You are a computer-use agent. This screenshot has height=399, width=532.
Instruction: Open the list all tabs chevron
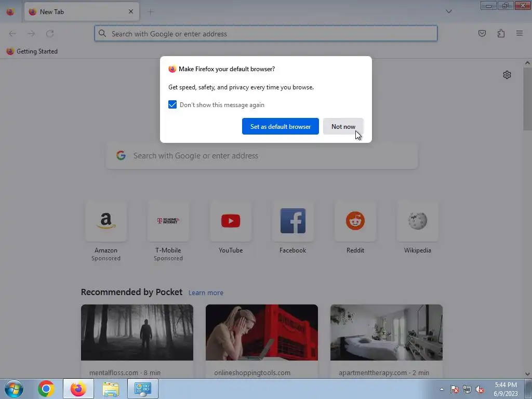448,11
